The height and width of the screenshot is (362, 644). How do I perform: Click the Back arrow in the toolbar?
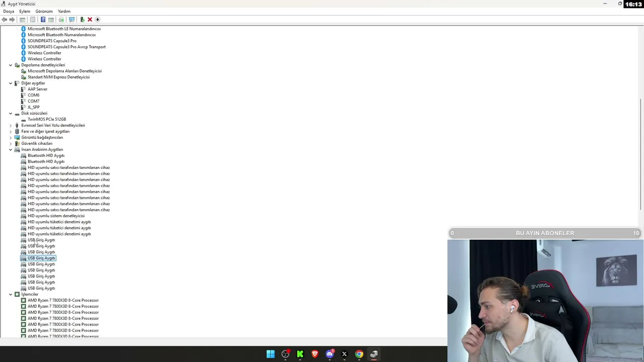(x=5, y=20)
